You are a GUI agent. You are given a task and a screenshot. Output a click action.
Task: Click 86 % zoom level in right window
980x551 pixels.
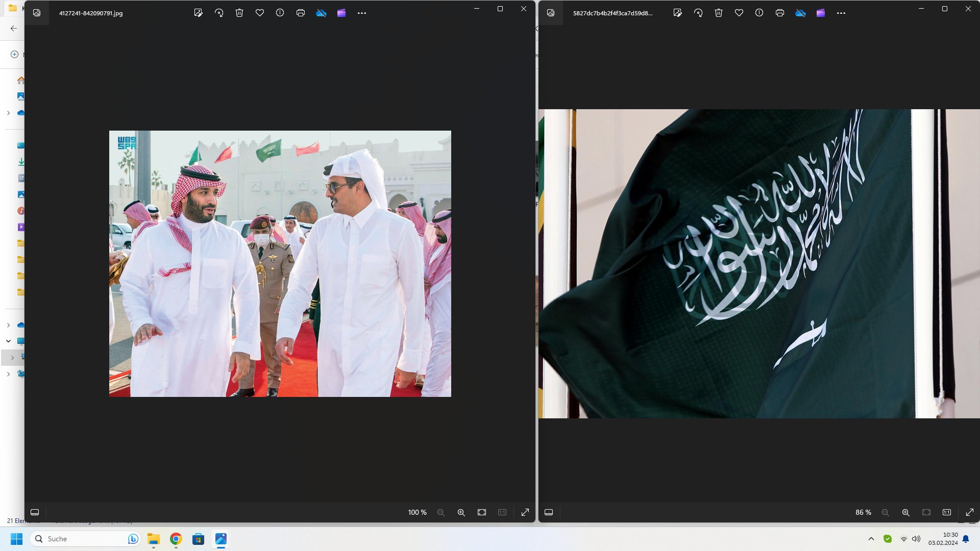point(863,512)
